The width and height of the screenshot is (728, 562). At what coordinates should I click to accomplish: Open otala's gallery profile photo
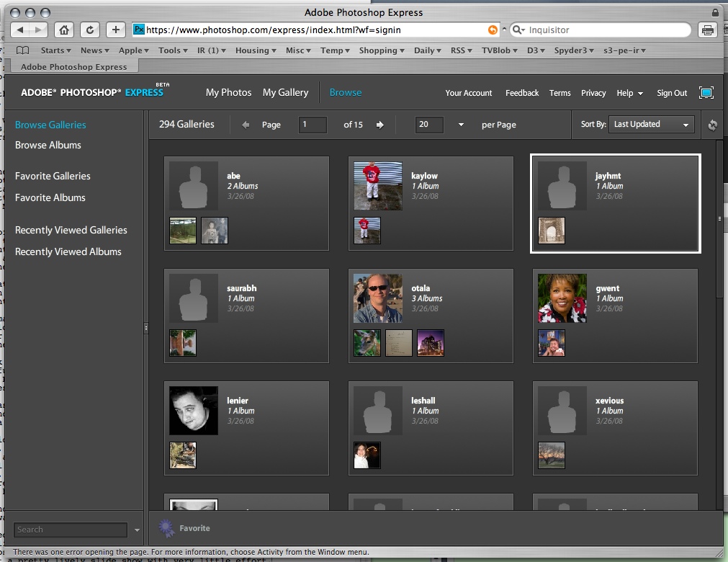[378, 298]
